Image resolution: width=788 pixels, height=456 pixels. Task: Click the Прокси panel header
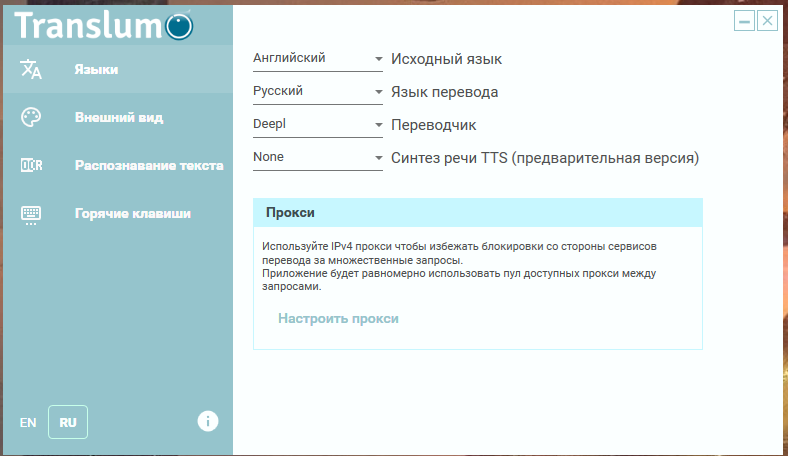click(478, 213)
